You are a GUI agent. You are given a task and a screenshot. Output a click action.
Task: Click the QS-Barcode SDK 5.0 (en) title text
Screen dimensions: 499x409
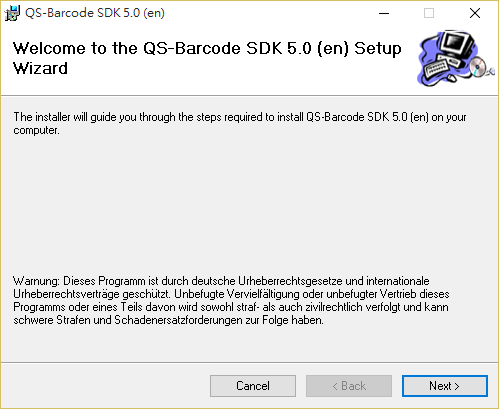[95, 13]
